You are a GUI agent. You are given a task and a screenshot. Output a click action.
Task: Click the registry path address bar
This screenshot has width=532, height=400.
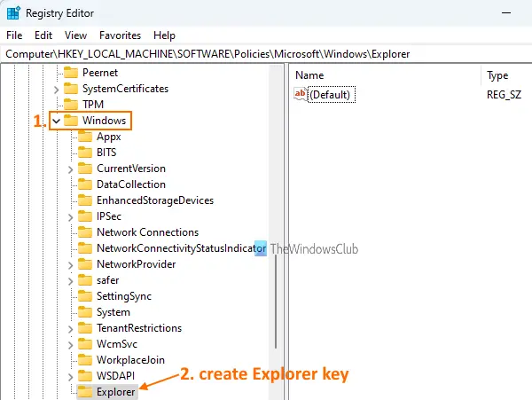click(x=266, y=54)
